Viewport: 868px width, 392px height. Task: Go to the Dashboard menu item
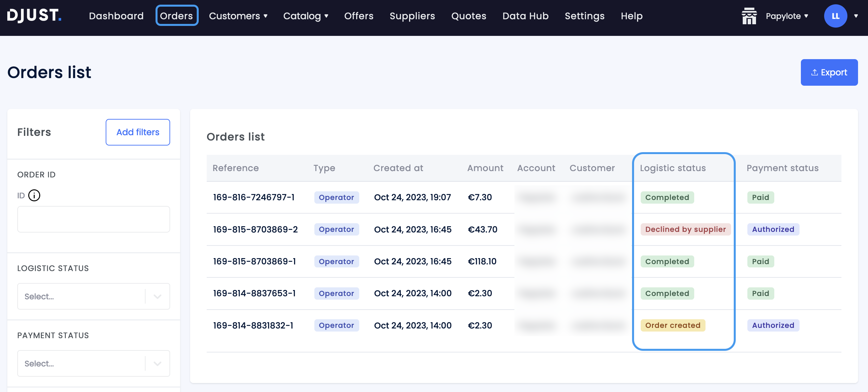point(116,16)
